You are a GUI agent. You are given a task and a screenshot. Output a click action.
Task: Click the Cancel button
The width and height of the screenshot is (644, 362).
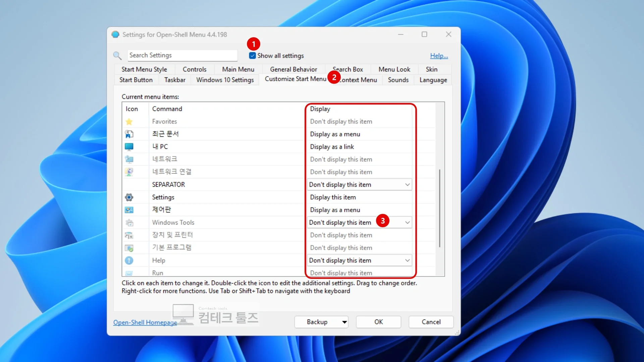click(431, 322)
